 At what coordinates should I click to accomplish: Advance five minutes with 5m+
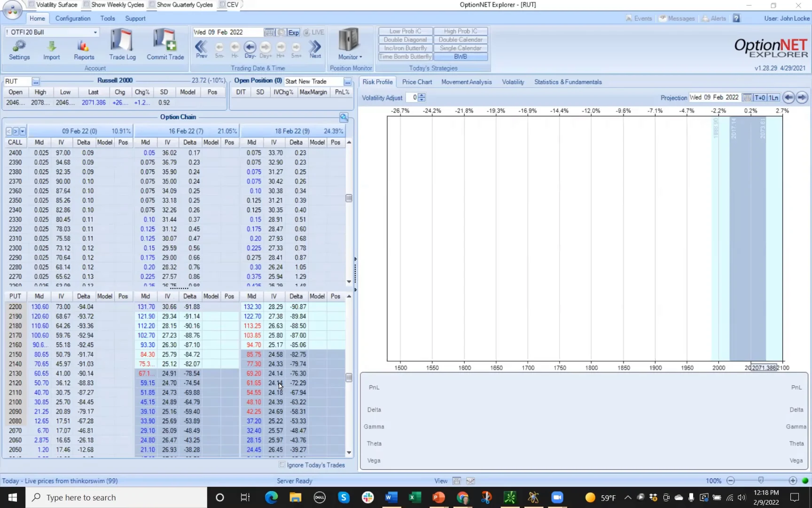point(296,49)
